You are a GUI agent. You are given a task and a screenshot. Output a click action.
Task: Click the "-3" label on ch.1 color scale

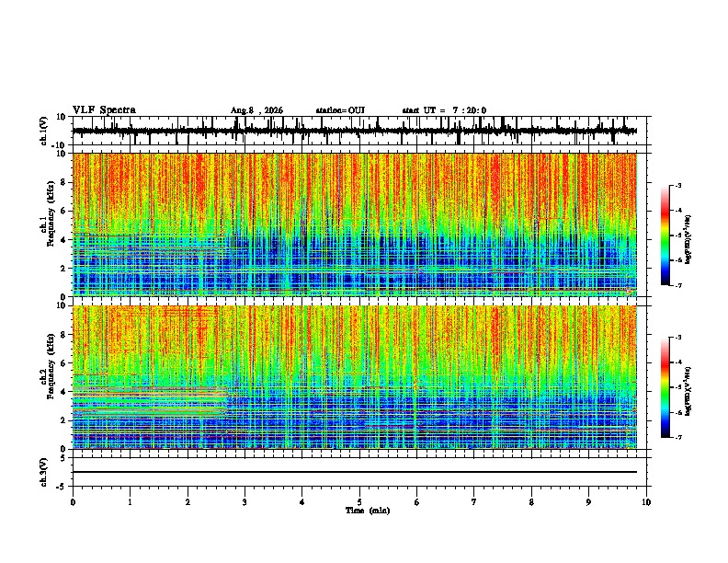(677, 185)
